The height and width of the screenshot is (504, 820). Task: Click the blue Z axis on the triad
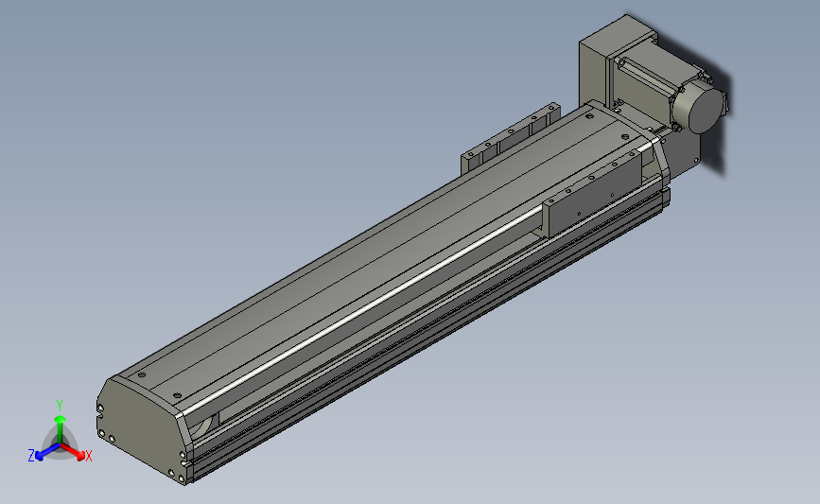tap(47, 452)
